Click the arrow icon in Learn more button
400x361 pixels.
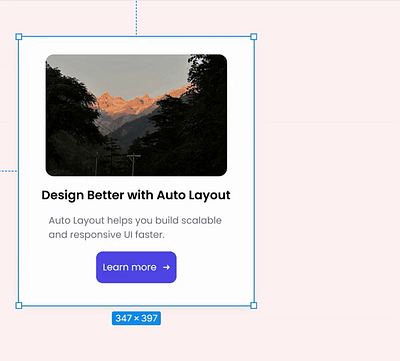tap(166, 267)
